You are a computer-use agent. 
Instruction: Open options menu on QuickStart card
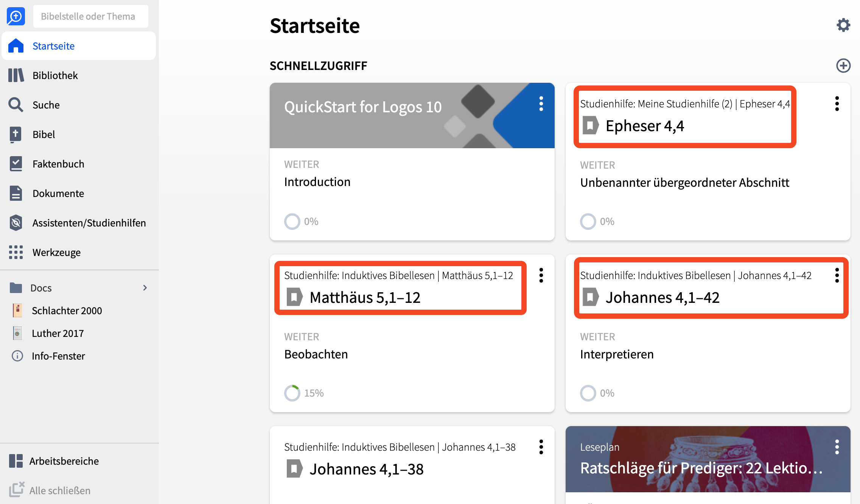pyautogui.click(x=541, y=104)
